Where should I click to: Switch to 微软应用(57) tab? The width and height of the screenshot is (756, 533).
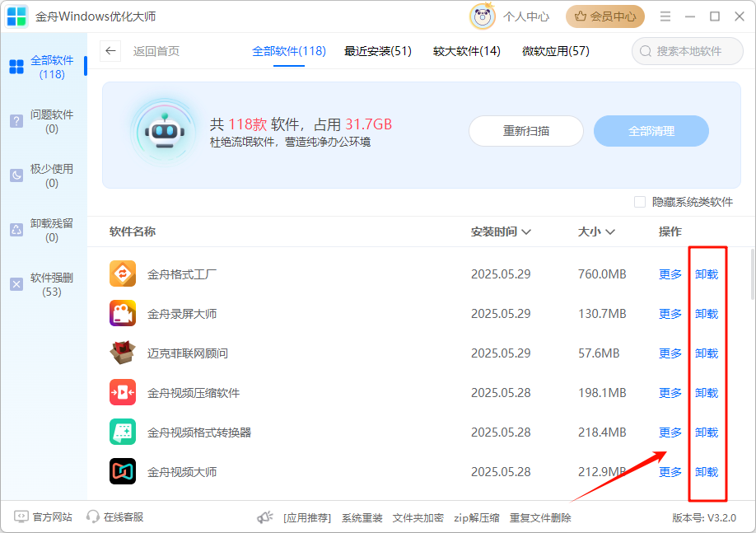click(x=555, y=51)
